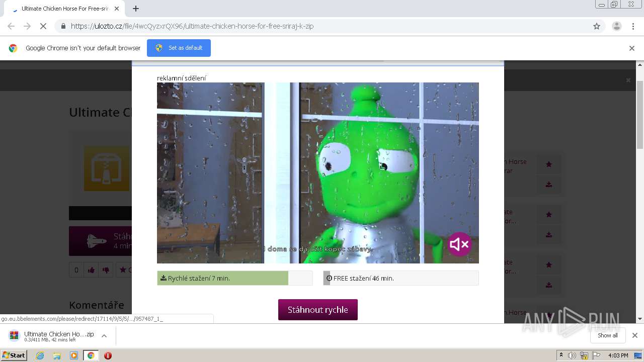Go forward to the next page
The width and height of the screenshot is (644, 362).
click(x=27, y=26)
